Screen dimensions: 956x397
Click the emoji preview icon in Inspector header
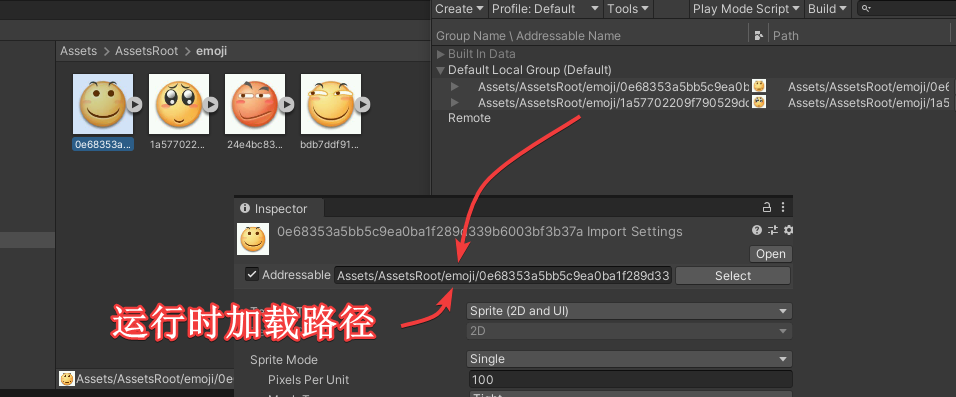pyautogui.click(x=253, y=239)
